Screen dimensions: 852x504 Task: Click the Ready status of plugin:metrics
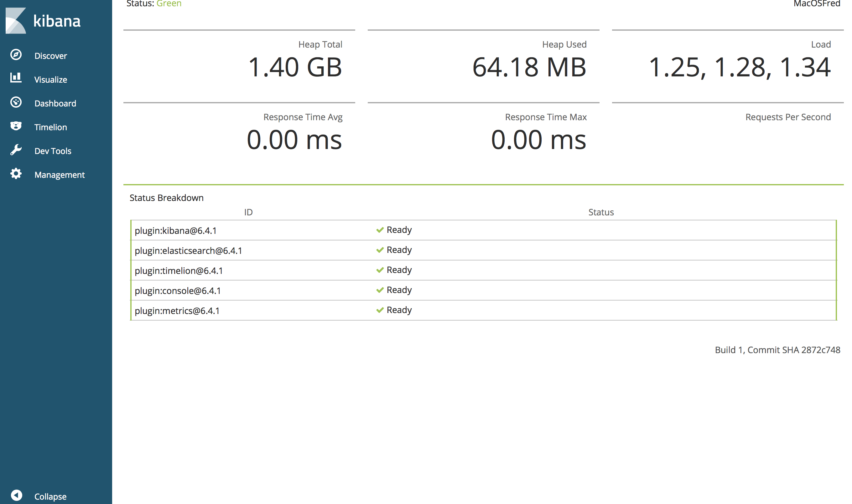pyautogui.click(x=399, y=310)
